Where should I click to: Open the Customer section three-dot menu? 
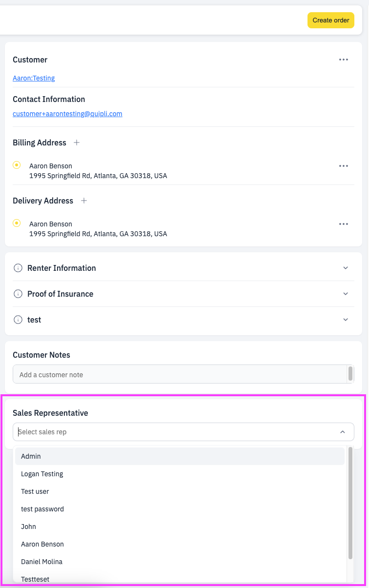(344, 60)
